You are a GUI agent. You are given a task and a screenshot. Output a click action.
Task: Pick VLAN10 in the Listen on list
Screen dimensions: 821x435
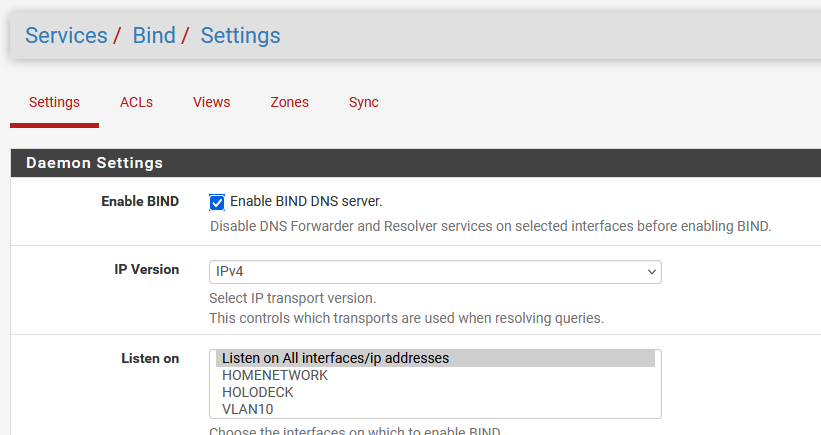247,409
